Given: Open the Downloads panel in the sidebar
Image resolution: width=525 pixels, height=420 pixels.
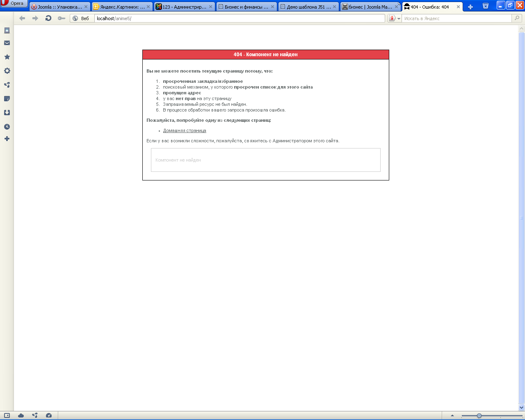Looking at the screenshot, I should tap(7, 112).
